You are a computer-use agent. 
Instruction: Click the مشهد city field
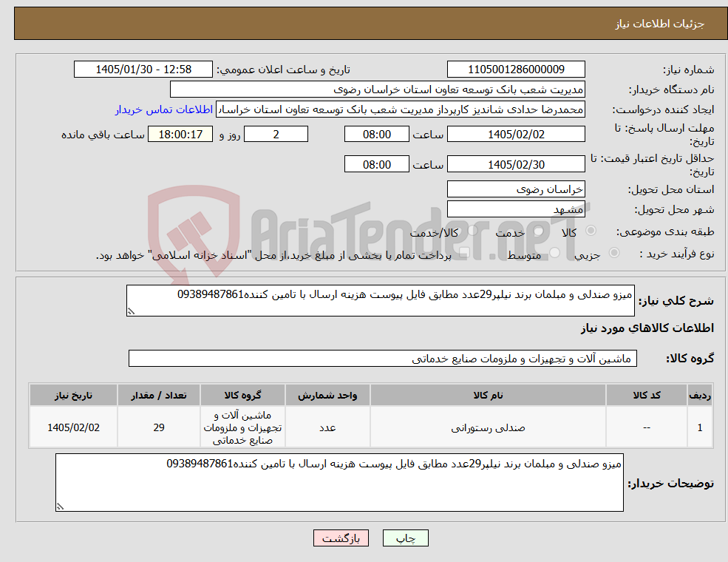[x=516, y=209]
